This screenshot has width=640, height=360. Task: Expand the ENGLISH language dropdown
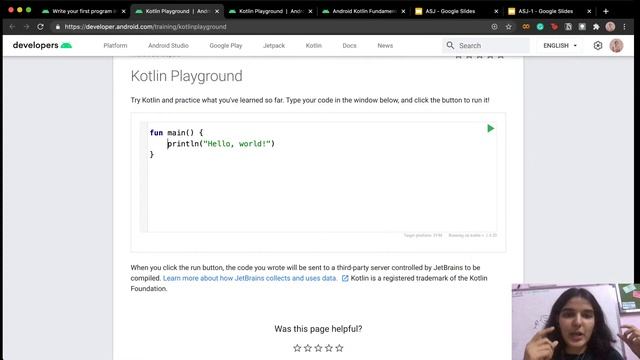560,45
